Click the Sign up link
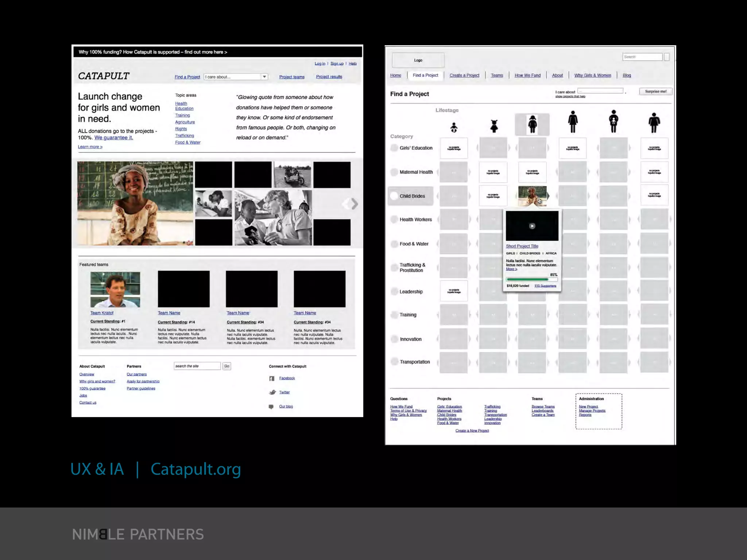 tap(337, 63)
